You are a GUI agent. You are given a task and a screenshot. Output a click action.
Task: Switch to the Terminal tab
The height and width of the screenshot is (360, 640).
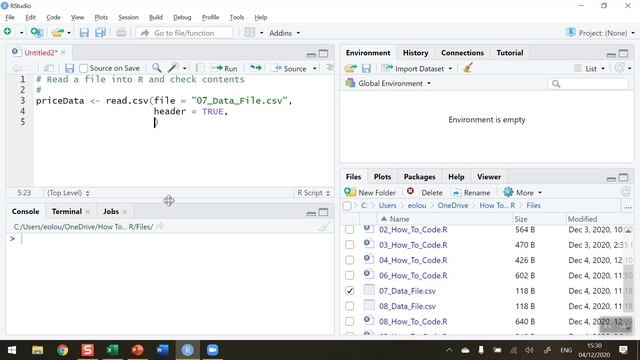pos(67,211)
